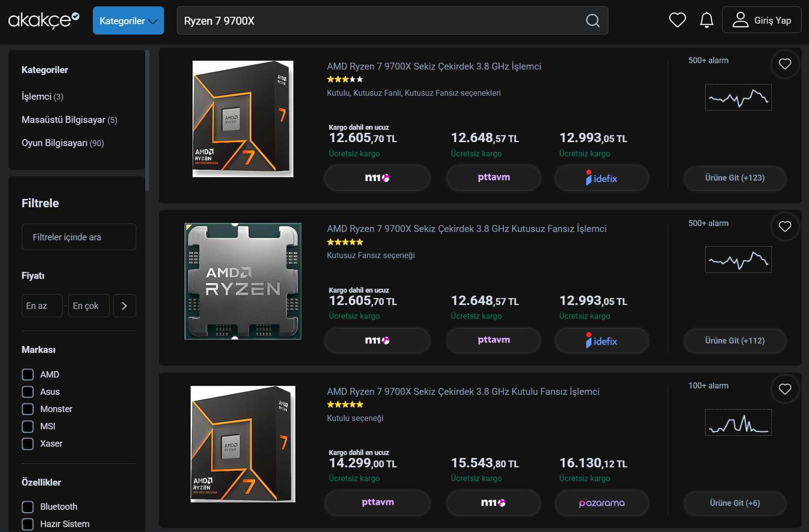Click Giriş Yap to sign in
Image resolution: width=809 pixels, height=532 pixels.
pyautogui.click(x=762, y=20)
